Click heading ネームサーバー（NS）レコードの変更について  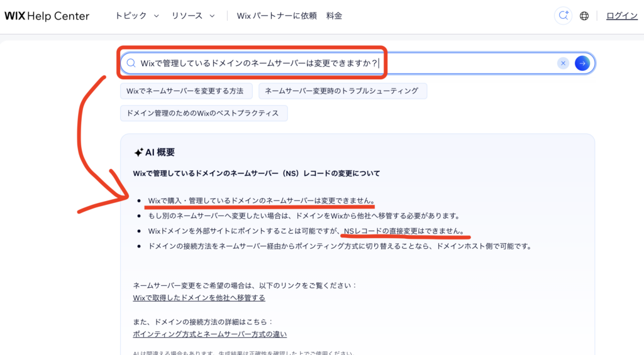(257, 173)
